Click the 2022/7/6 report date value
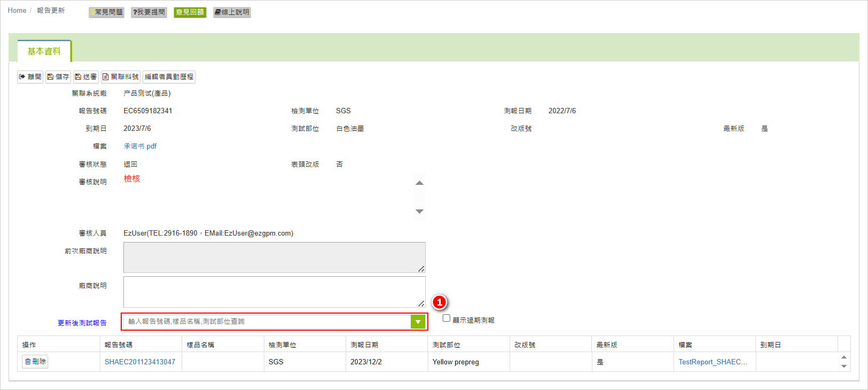This screenshot has width=868, height=390. click(562, 111)
